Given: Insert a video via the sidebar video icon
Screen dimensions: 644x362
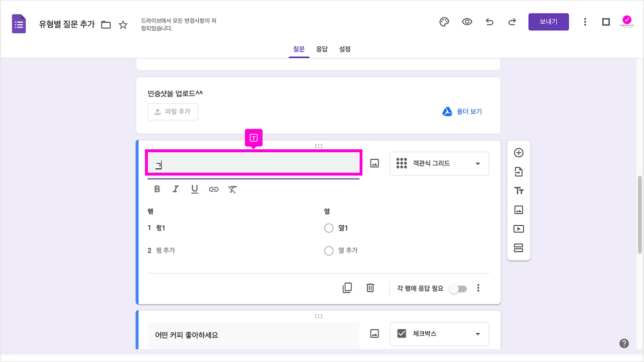Looking at the screenshot, I should coord(519,229).
